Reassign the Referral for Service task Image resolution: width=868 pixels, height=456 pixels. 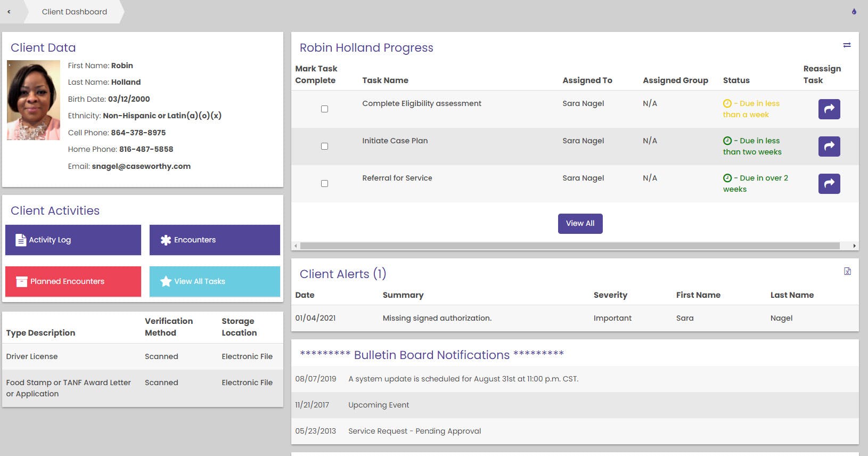tap(829, 184)
